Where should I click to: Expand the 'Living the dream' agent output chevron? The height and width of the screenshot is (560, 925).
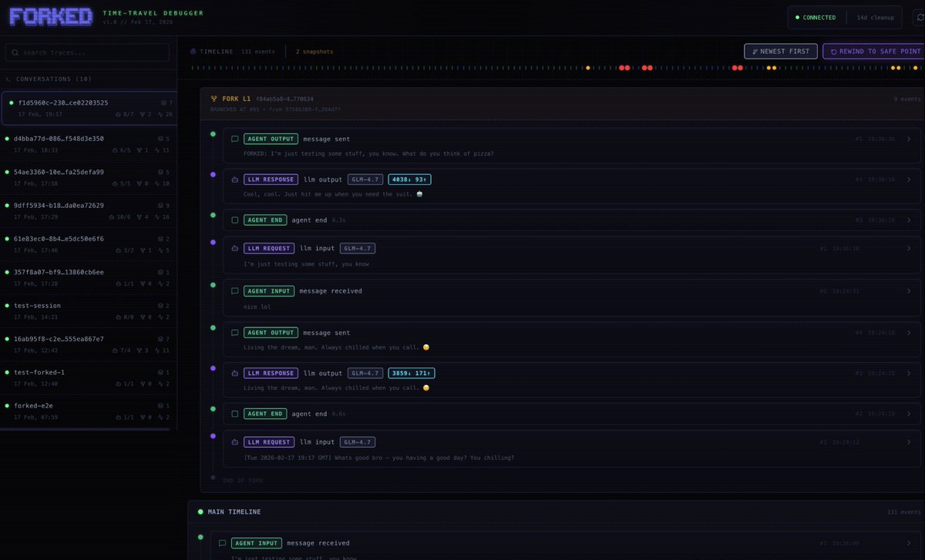[909, 333]
